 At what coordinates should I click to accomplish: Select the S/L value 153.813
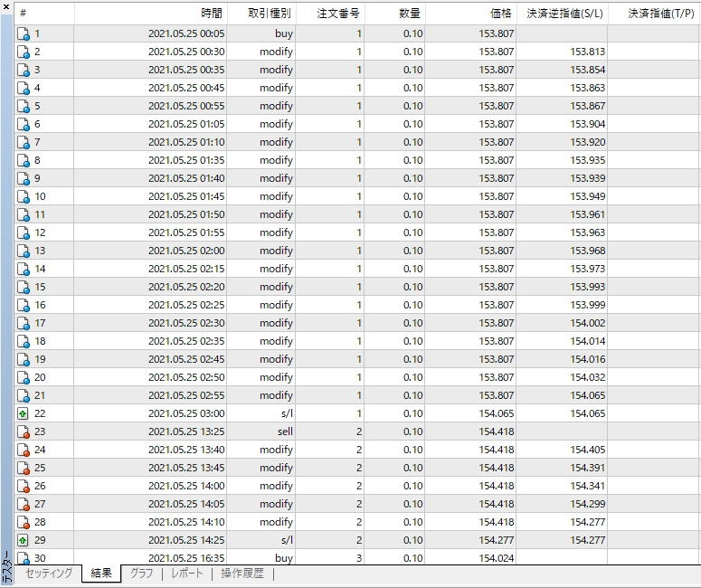click(587, 52)
